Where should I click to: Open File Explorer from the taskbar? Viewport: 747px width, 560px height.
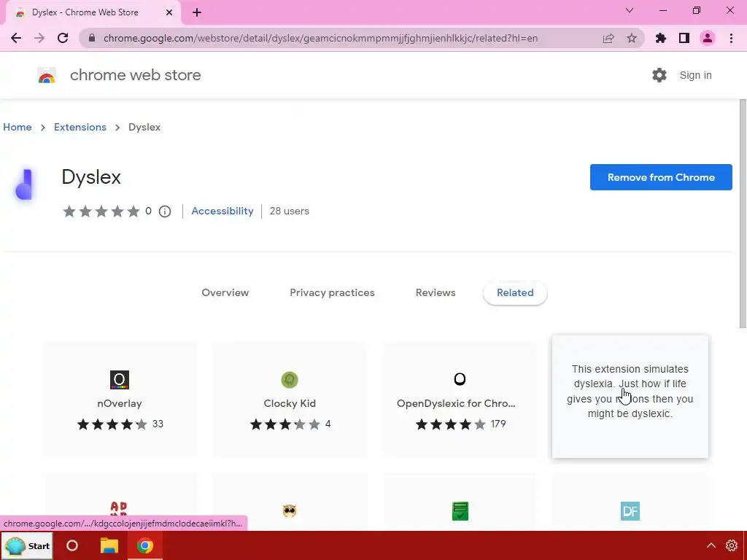point(109,545)
